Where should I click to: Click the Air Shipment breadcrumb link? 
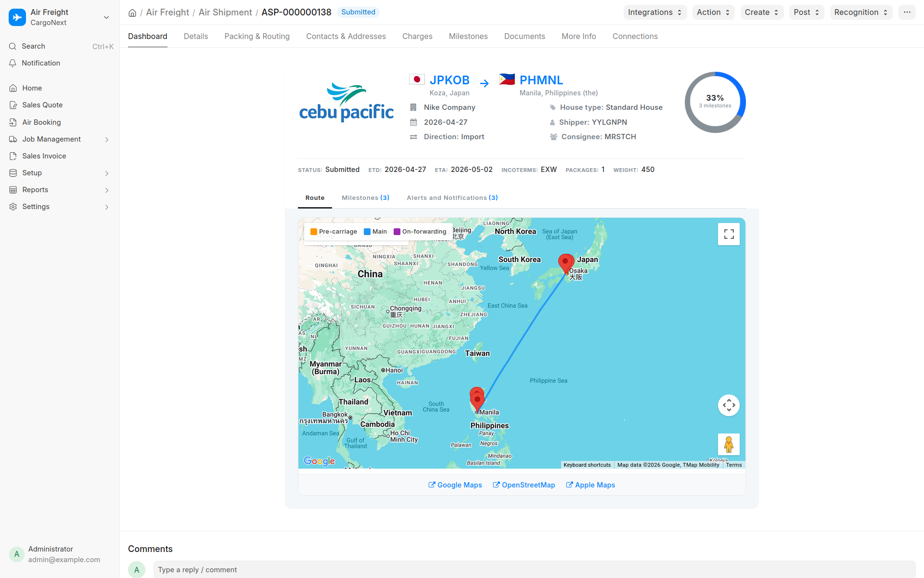(225, 13)
